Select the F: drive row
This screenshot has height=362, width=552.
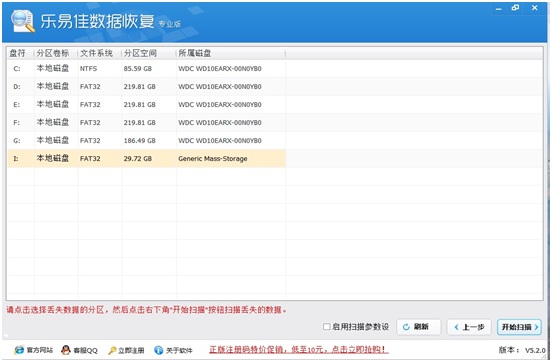click(x=146, y=123)
